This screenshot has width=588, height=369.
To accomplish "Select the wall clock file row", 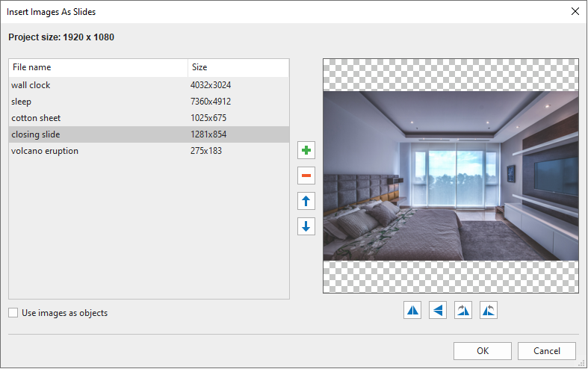I will click(149, 85).
